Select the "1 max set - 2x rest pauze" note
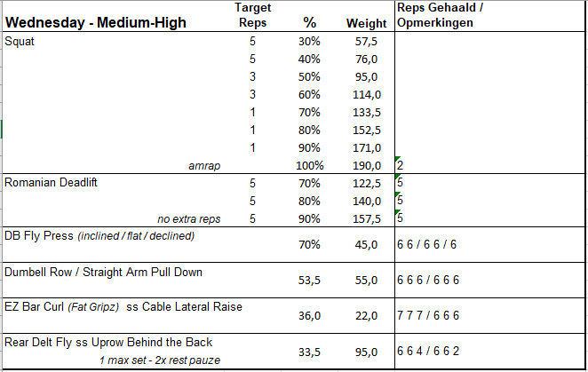 (x=161, y=360)
